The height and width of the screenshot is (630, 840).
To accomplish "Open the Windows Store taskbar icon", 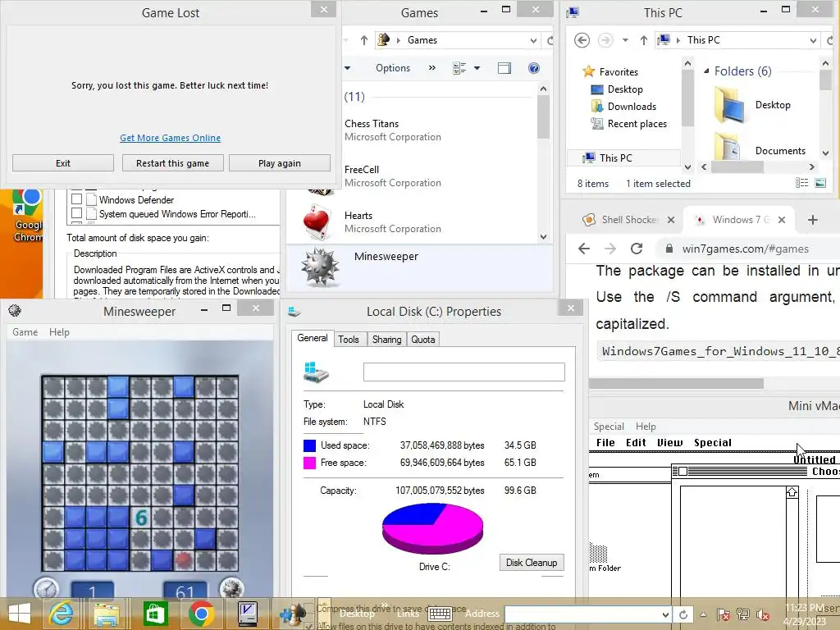I will coord(155,614).
